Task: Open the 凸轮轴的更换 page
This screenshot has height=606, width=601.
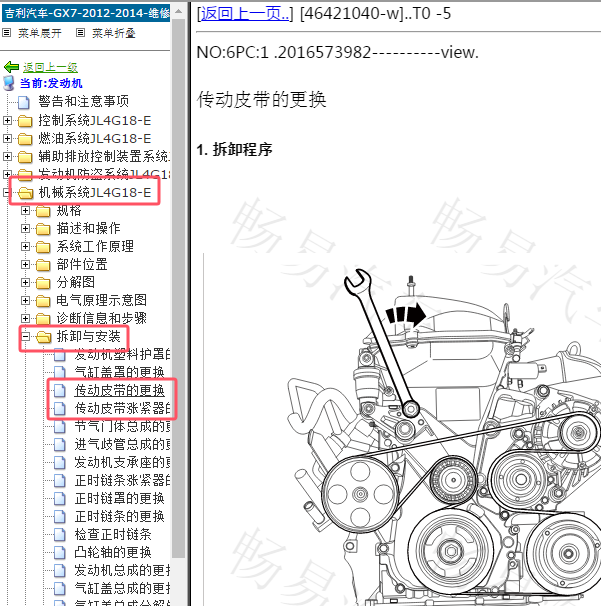Action: [x=113, y=552]
